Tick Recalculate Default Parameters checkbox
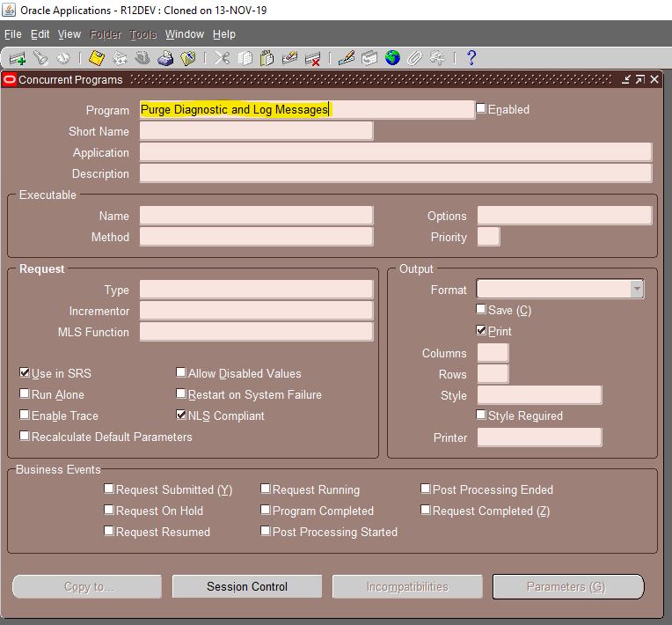The width and height of the screenshot is (672, 625). coord(25,436)
